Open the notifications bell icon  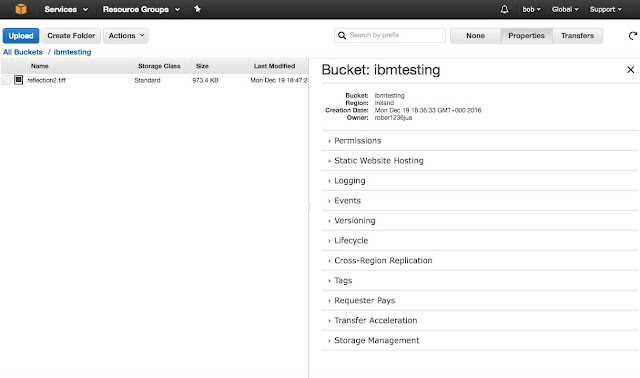(x=504, y=9)
